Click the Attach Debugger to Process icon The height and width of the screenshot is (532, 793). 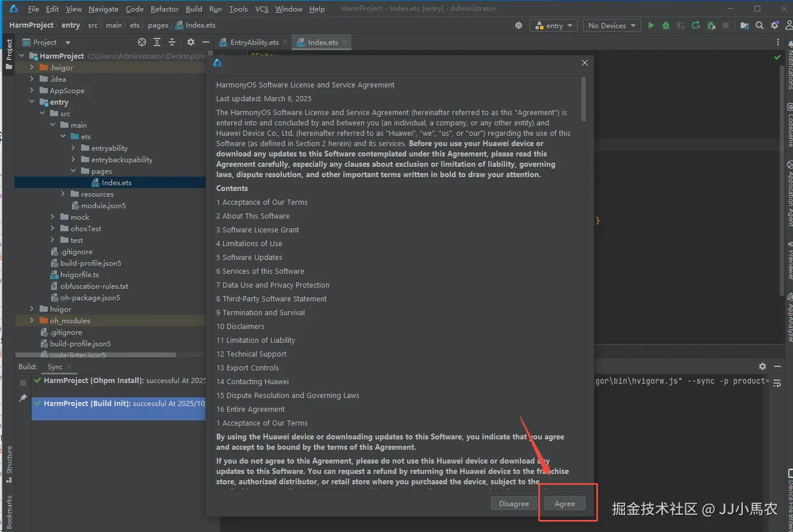(711, 25)
